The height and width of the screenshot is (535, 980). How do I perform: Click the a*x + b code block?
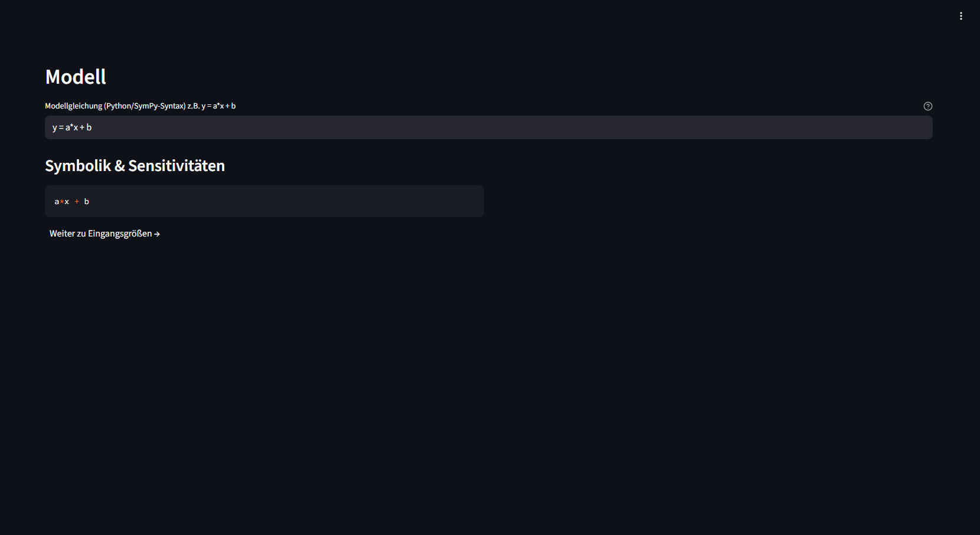point(264,201)
